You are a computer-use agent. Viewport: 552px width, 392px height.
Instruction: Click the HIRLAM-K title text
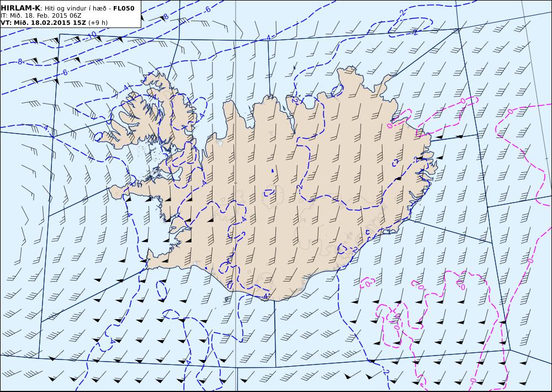pyautogui.click(x=20, y=8)
